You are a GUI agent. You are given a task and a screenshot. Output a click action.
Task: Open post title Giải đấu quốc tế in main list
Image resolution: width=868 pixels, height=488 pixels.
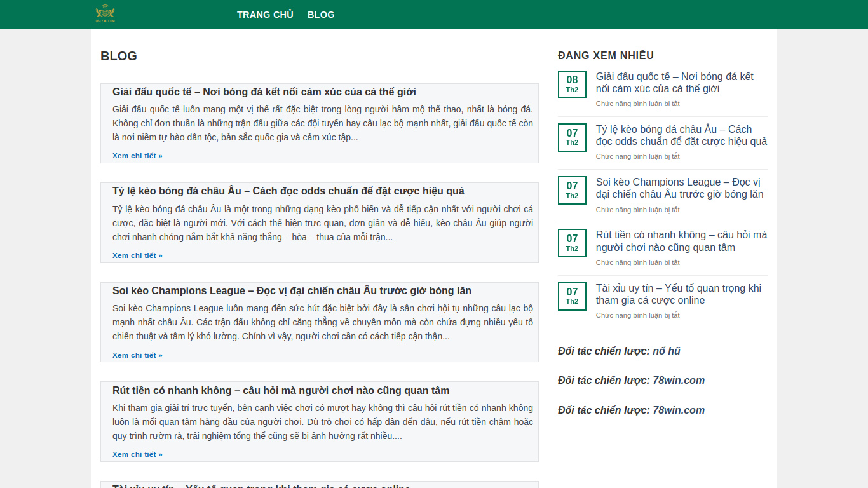pyautogui.click(x=264, y=91)
